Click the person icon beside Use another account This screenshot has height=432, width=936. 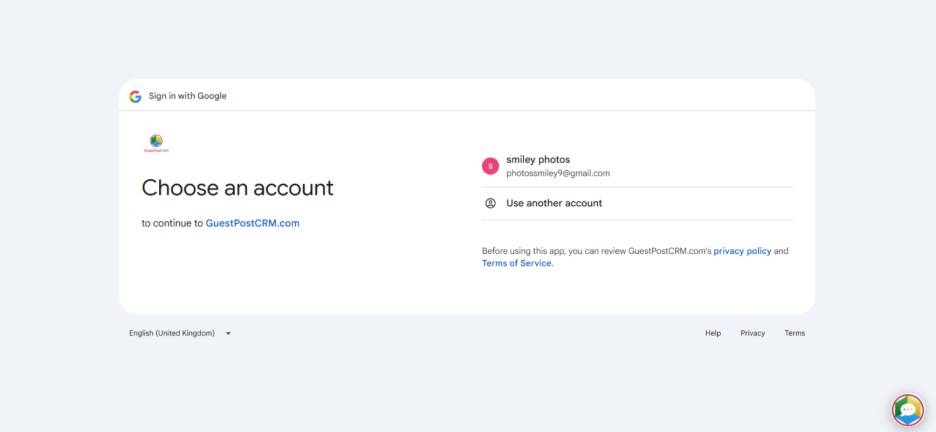(490, 203)
